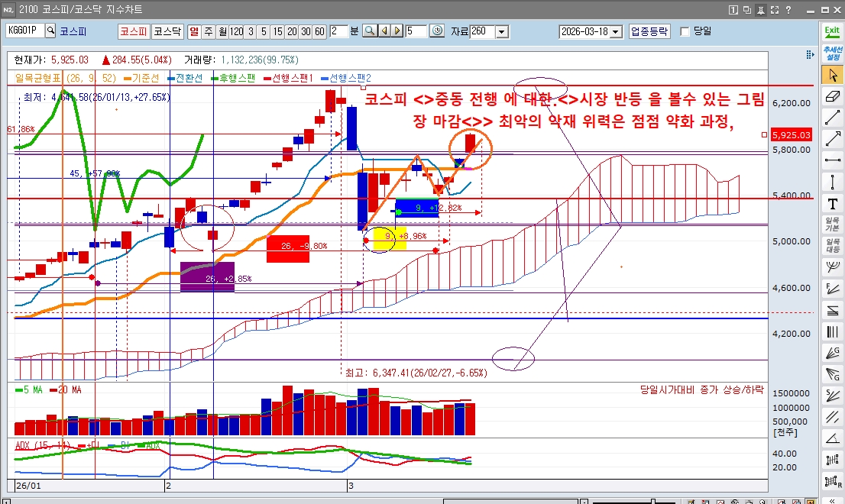Switch to the 코스닥 index tab
Viewport: 845px width, 504px height.
tap(167, 31)
